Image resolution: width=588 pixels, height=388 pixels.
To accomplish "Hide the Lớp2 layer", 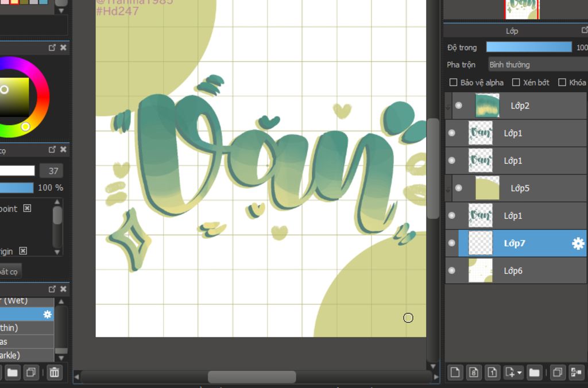I will (x=459, y=106).
